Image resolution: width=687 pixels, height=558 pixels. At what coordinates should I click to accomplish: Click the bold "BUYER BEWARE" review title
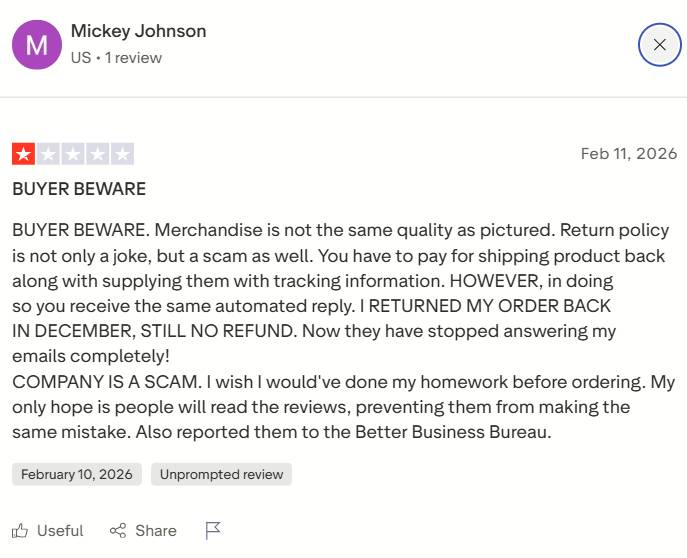tap(79, 189)
